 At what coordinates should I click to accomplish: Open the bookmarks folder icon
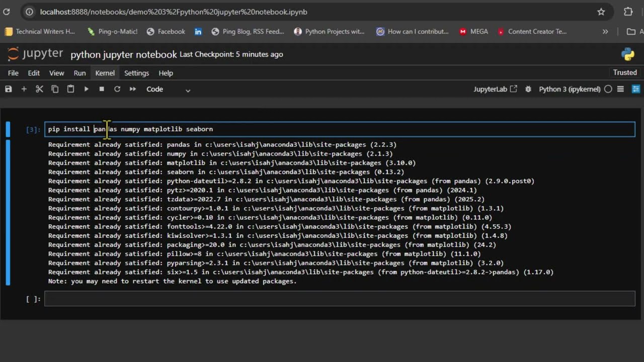click(x=631, y=31)
